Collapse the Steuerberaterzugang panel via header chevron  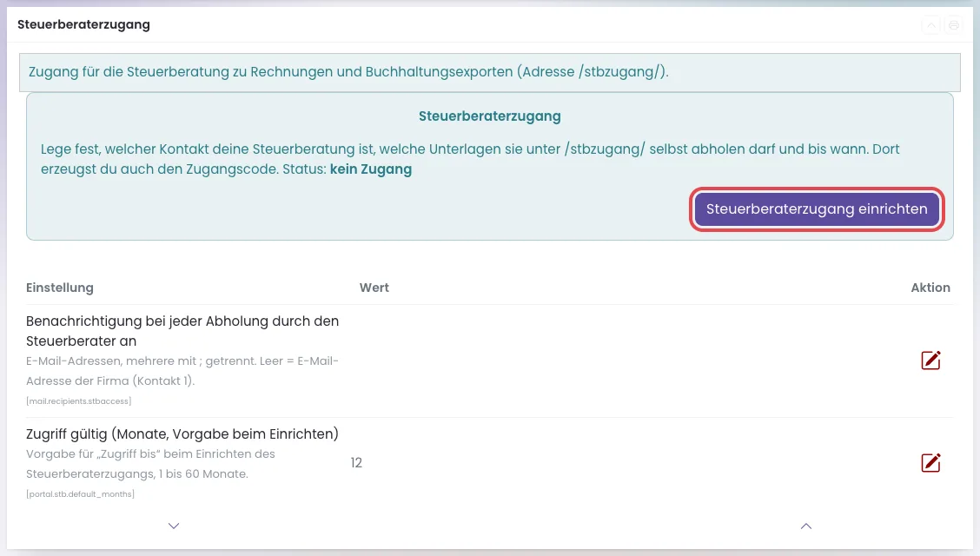pos(931,25)
